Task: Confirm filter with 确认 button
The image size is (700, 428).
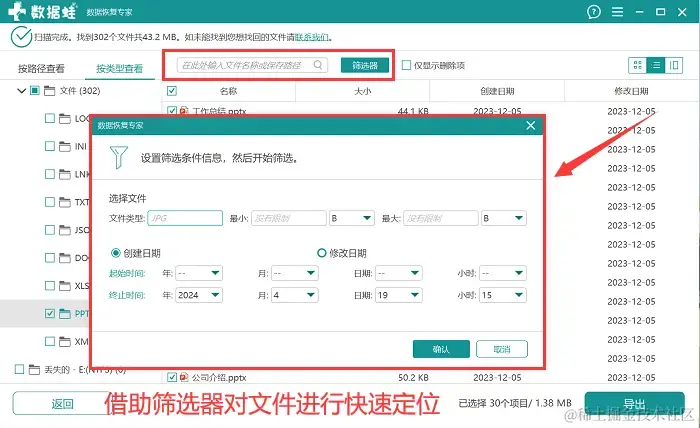Action: [x=441, y=349]
